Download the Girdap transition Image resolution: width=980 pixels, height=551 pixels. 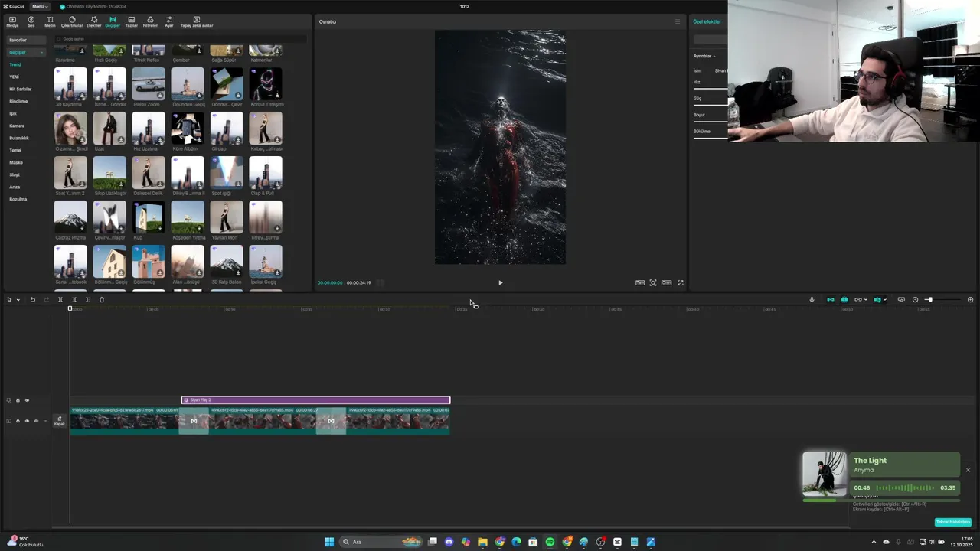[x=238, y=140]
